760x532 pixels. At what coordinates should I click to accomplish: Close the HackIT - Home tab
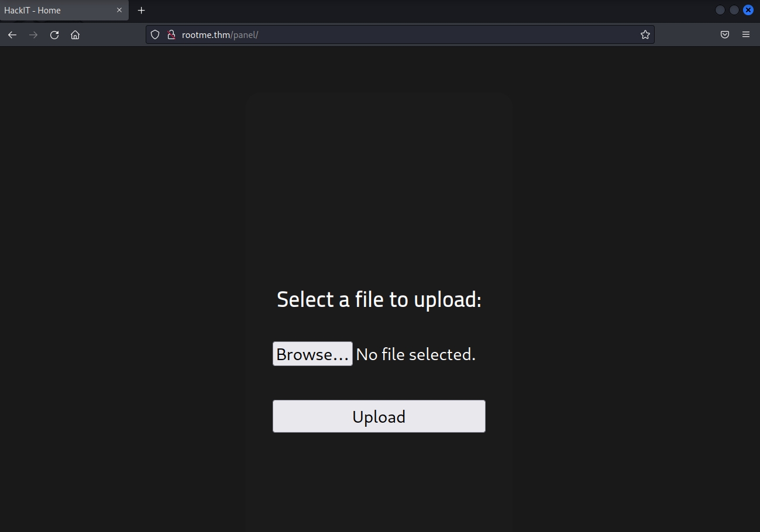(119, 11)
